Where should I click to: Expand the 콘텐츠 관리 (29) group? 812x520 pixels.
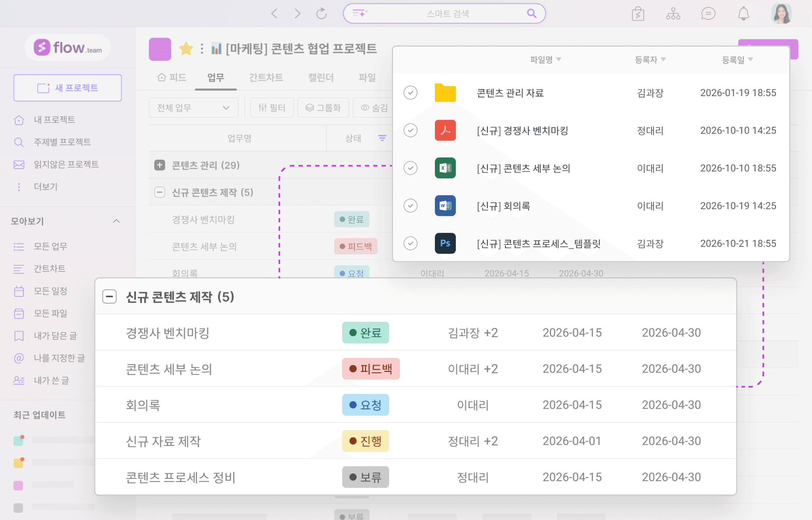(160, 165)
